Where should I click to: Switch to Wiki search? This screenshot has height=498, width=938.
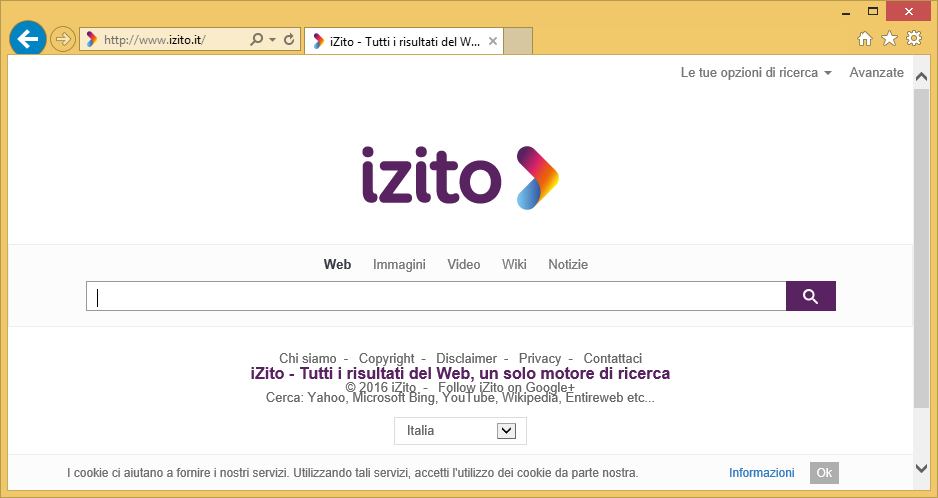click(x=514, y=265)
